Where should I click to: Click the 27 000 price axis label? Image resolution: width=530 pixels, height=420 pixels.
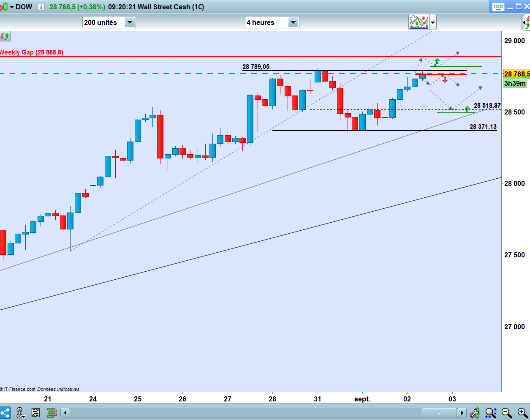pos(515,327)
